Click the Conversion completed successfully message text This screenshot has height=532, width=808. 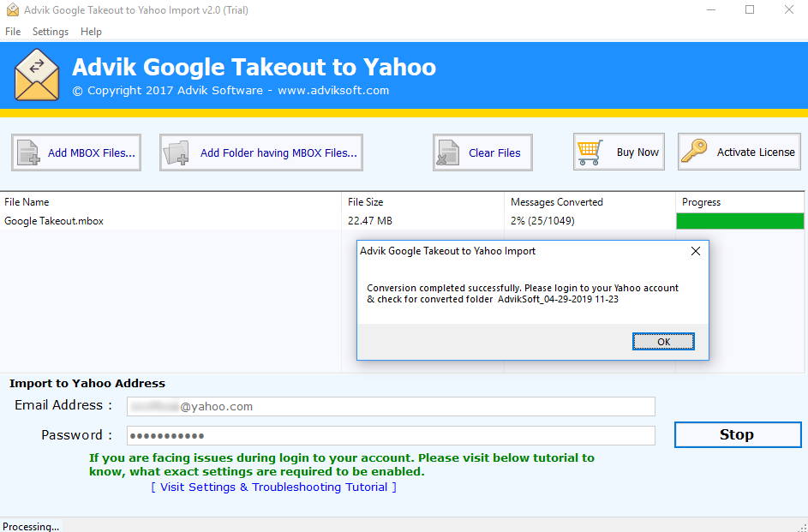[x=523, y=294]
